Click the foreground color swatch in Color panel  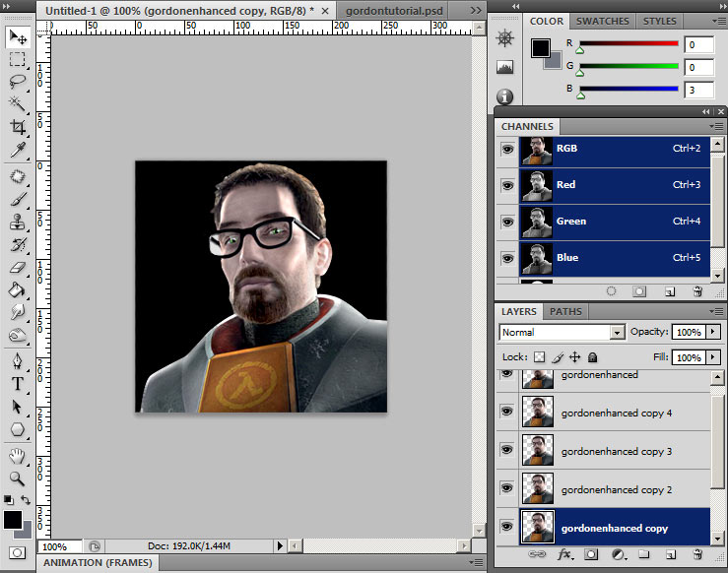pyautogui.click(x=542, y=47)
